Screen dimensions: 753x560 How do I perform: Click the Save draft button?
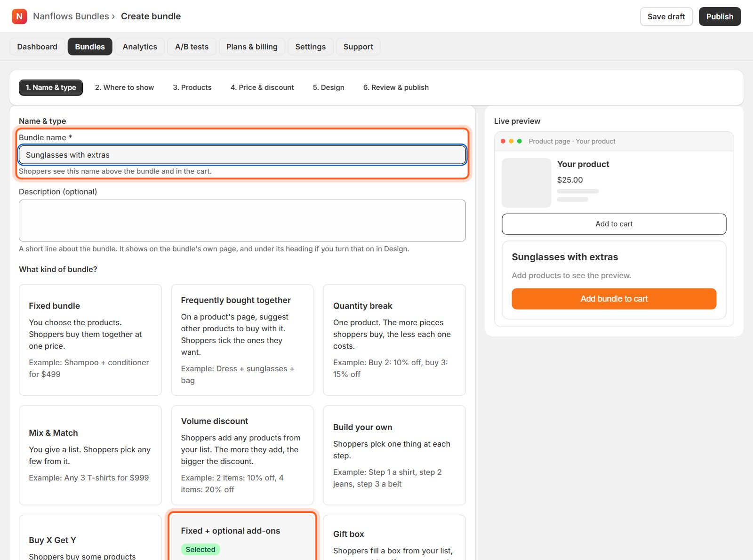(x=666, y=16)
